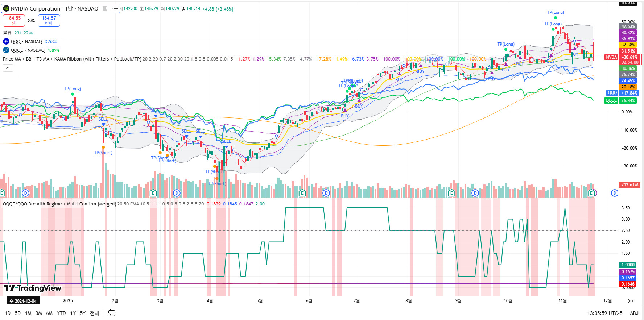
Task: Click the NVIDIA logo icon in the legend
Action: pyautogui.click(x=6, y=8)
